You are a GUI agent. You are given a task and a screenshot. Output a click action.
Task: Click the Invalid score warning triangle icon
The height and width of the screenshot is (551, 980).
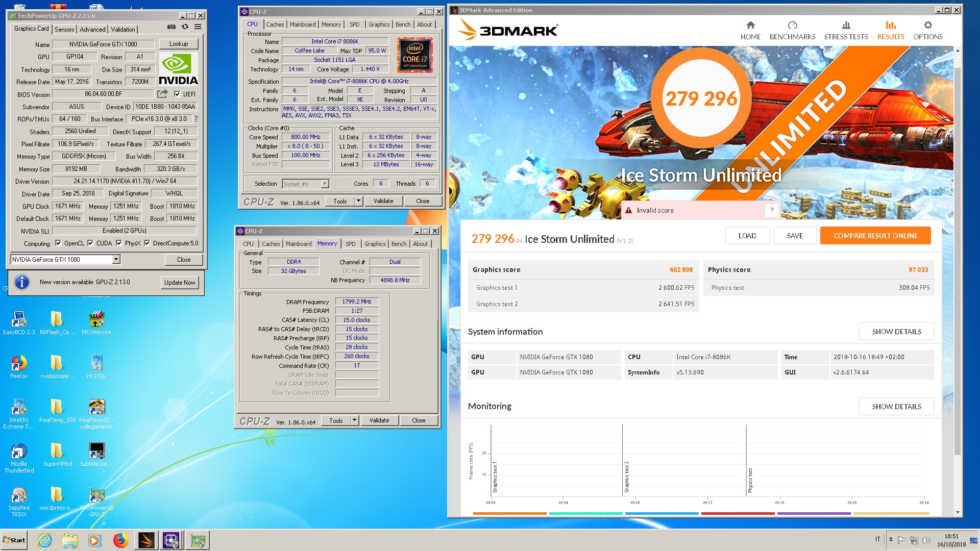[629, 210]
